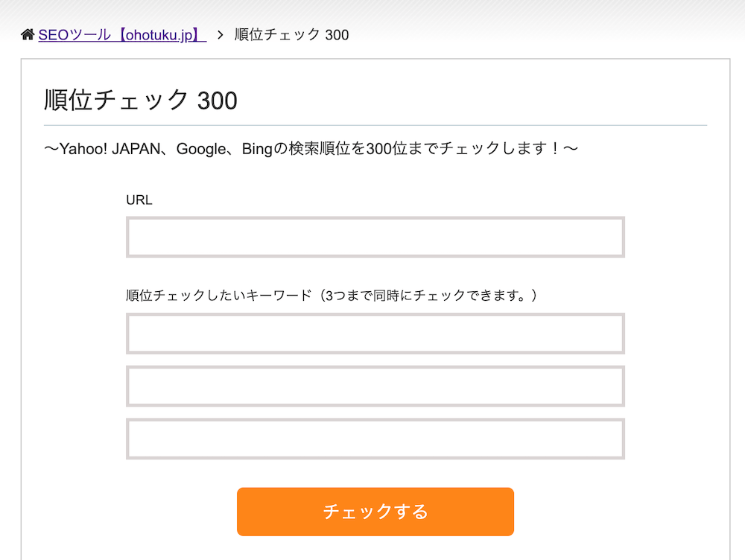Focus the second keyword input field
Screen dimensions: 745x560
click(x=375, y=386)
